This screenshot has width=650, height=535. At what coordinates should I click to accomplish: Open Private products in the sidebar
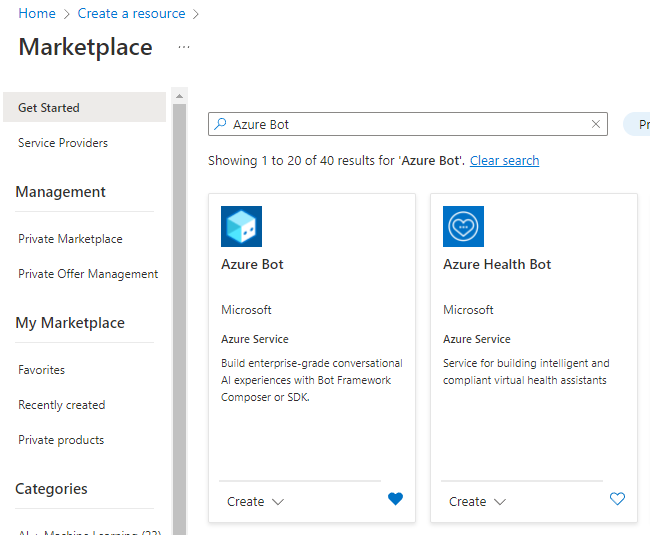pos(61,440)
